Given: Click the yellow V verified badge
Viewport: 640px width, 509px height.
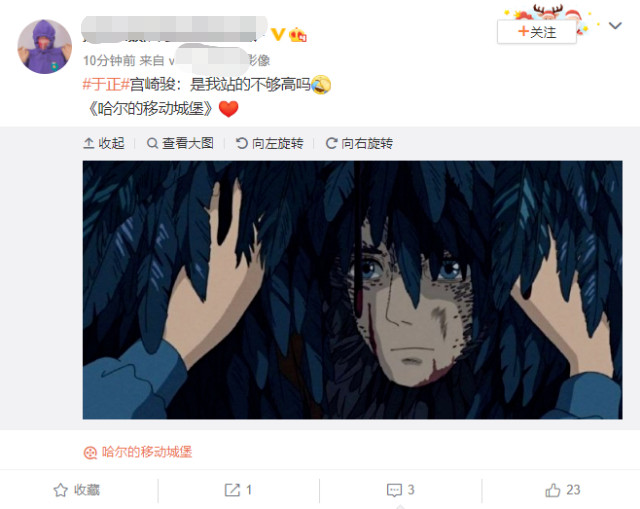Looking at the screenshot, I should tap(278, 34).
